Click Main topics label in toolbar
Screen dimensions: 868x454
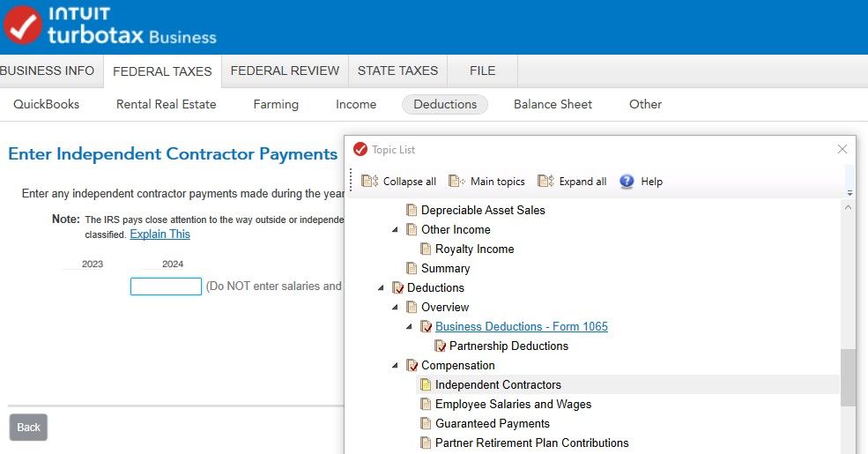[x=498, y=181]
